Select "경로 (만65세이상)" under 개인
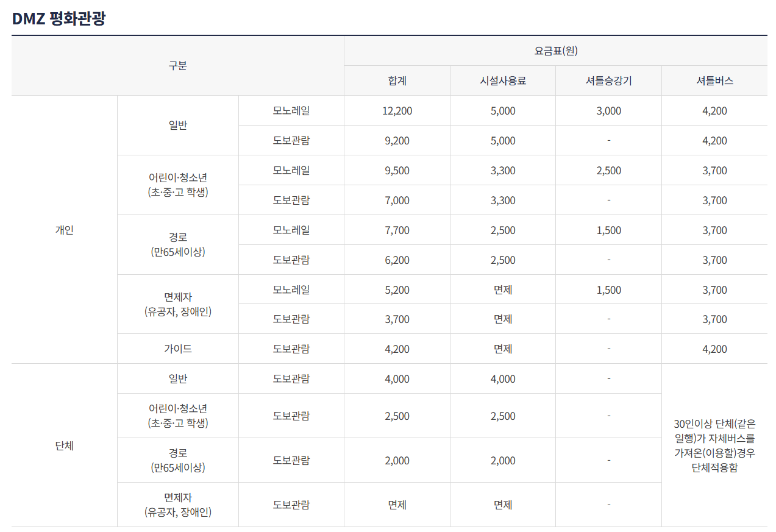This screenshot has height=532, width=776. 177,244
